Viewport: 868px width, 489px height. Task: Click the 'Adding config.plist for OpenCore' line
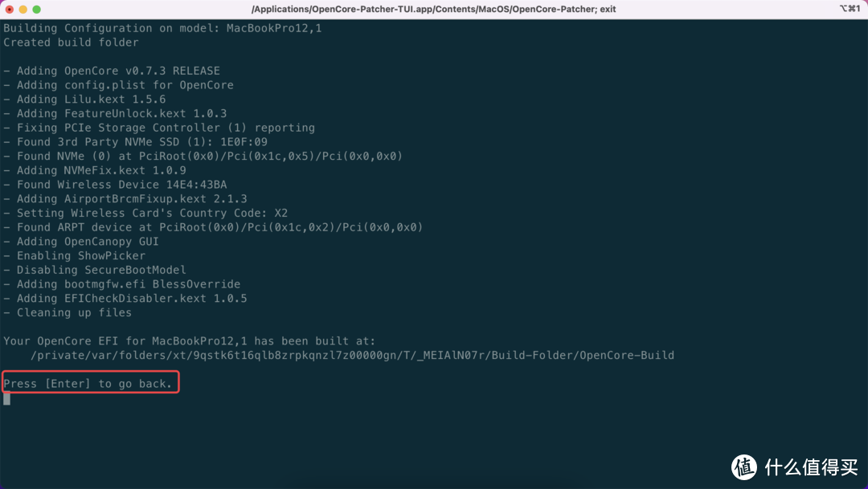[118, 85]
